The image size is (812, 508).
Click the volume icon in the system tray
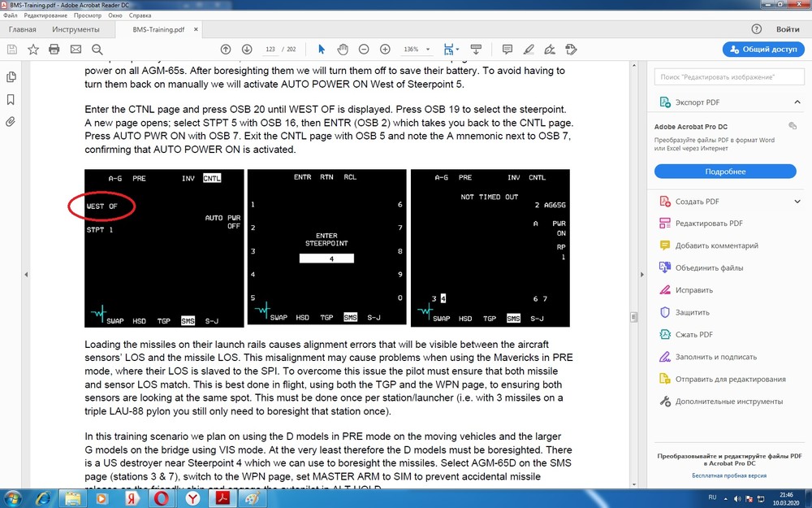pos(737,499)
